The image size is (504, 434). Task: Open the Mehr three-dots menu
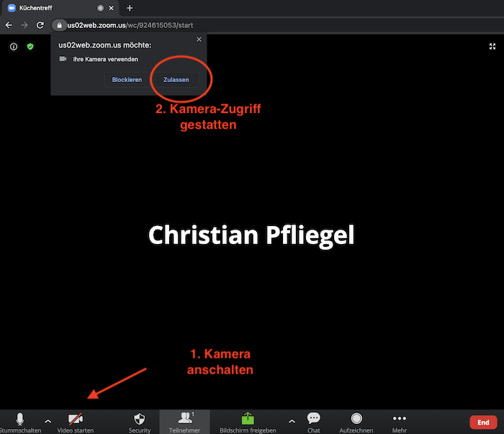click(400, 420)
